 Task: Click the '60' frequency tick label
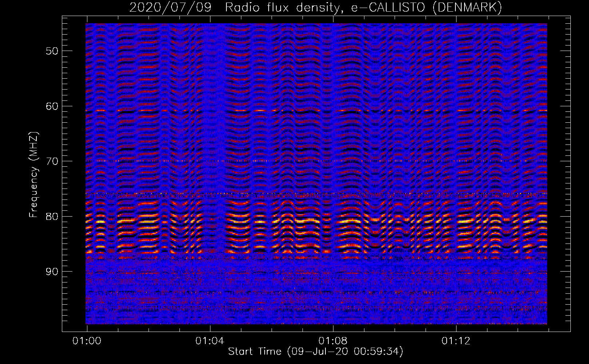(52, 106)
